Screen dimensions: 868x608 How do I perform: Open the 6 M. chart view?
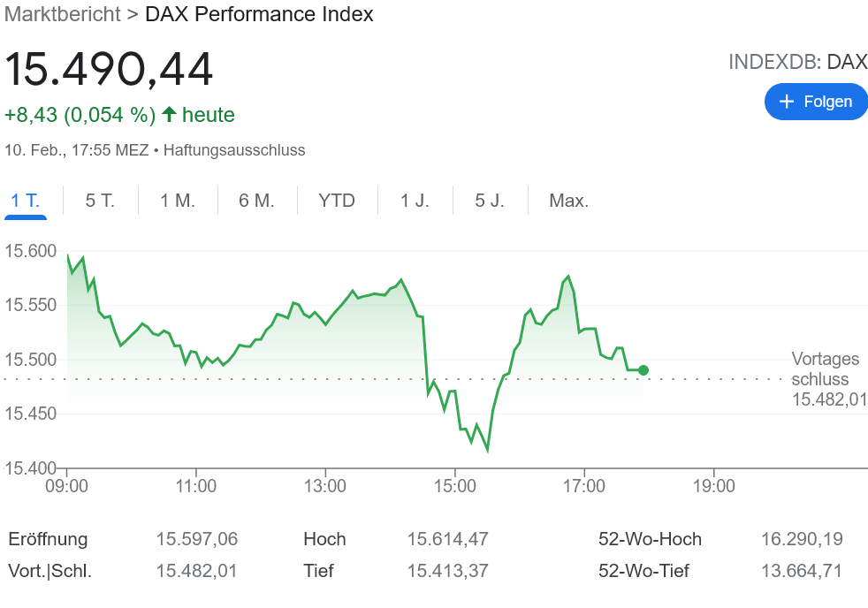(256, 201)
